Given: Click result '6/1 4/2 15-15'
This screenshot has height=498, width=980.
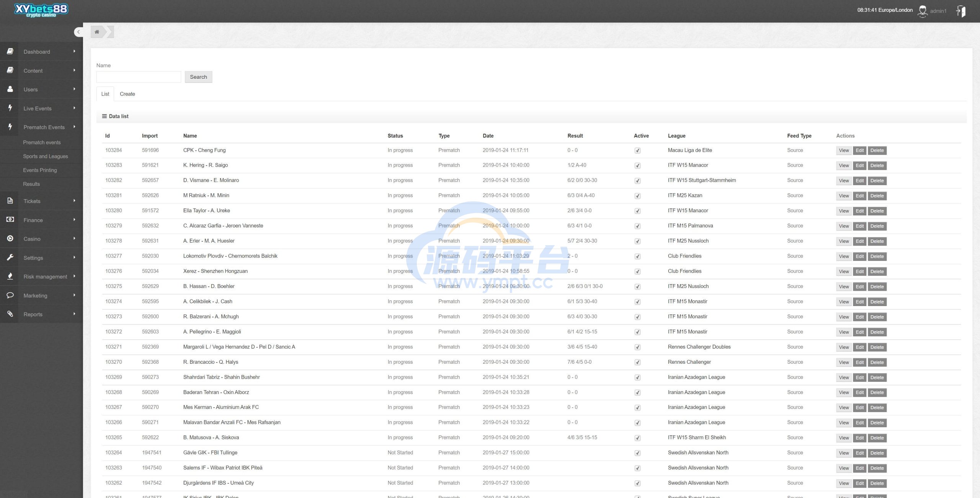Looking at the screenshot, I should pos(582,332).
